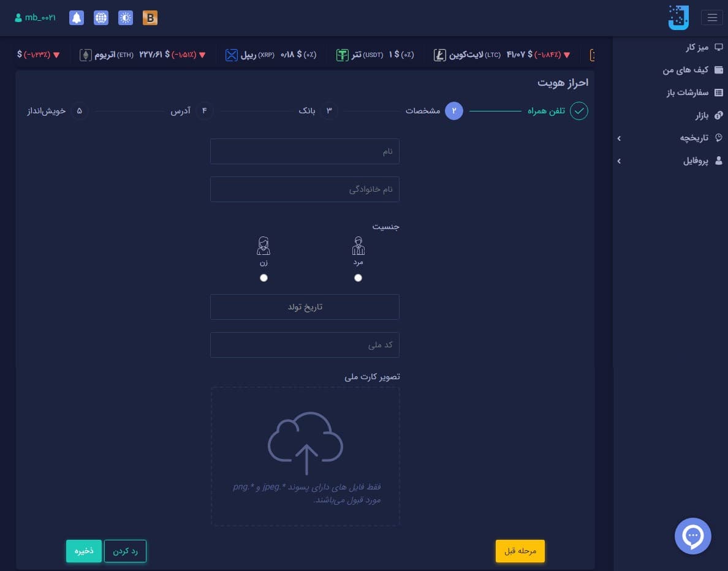Open the language globe icon
The width and height of the screenshot is (728, 571).
click(101, 18)
